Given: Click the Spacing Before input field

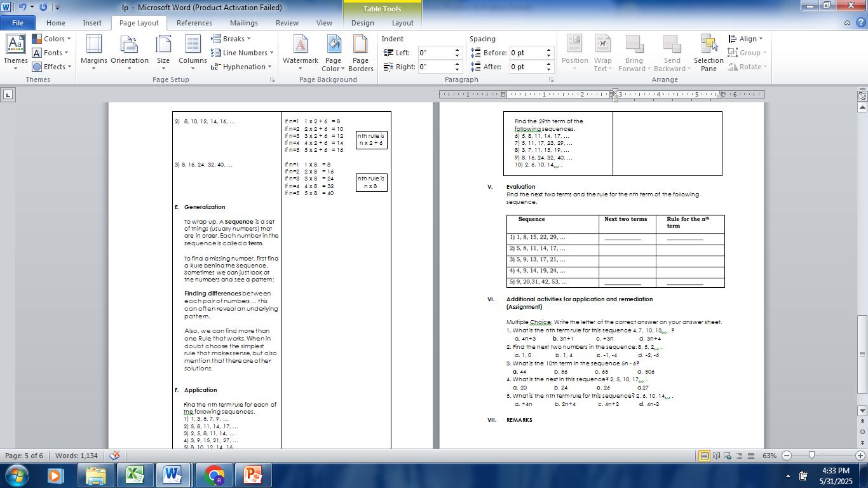Looking at the screenshot, I should pos(527,53).
